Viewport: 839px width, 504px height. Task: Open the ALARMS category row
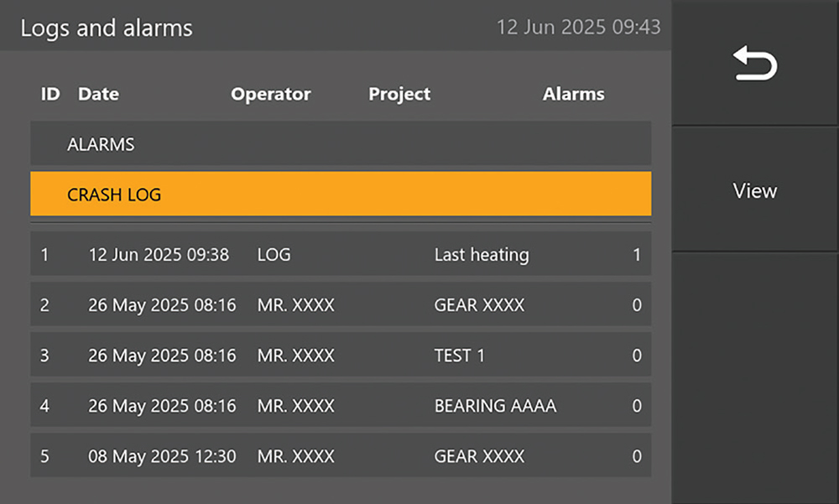pyautogui.click(x=341, y=144)
